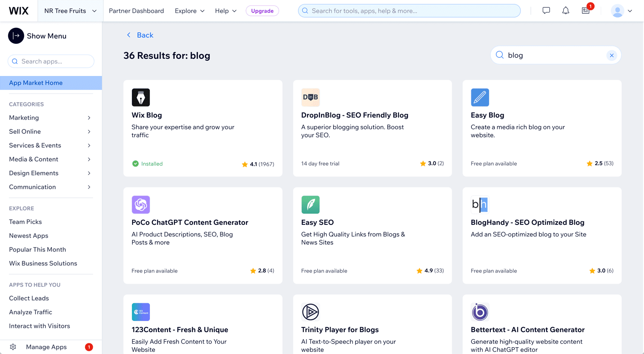
Task: Click the 2.5 (53) rating on Easy Blog
Action: [600, 163]
